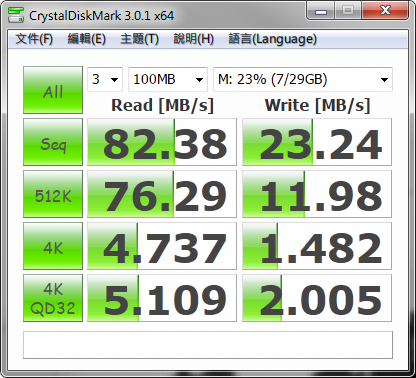416x378 pixels.
Task: Open the 文件(F) menu
Action: pos(34,39)
